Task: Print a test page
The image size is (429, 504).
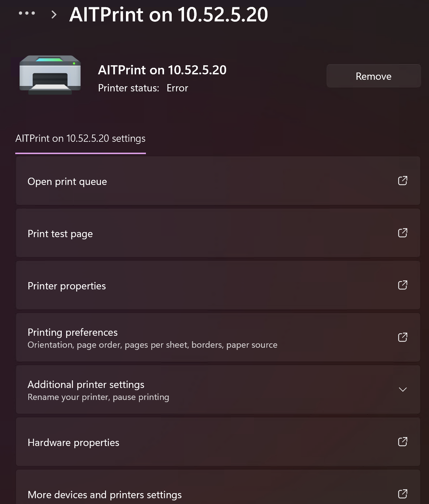Action: point(60,234)
